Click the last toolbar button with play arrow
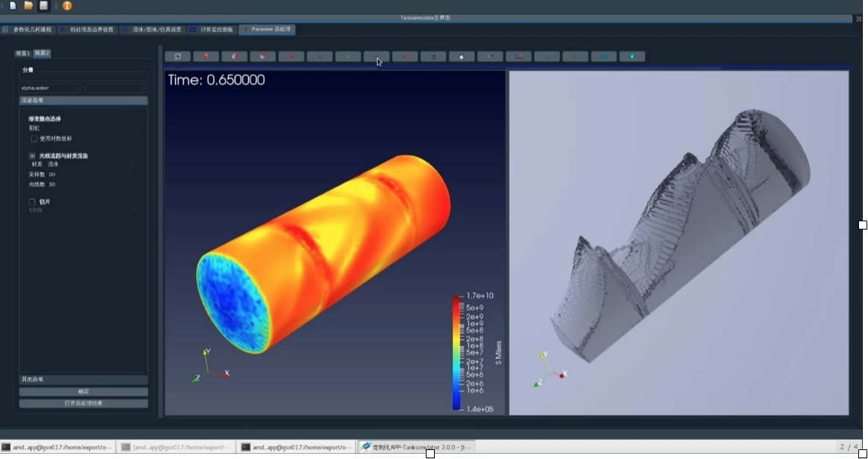 click(x=632, y=57)
